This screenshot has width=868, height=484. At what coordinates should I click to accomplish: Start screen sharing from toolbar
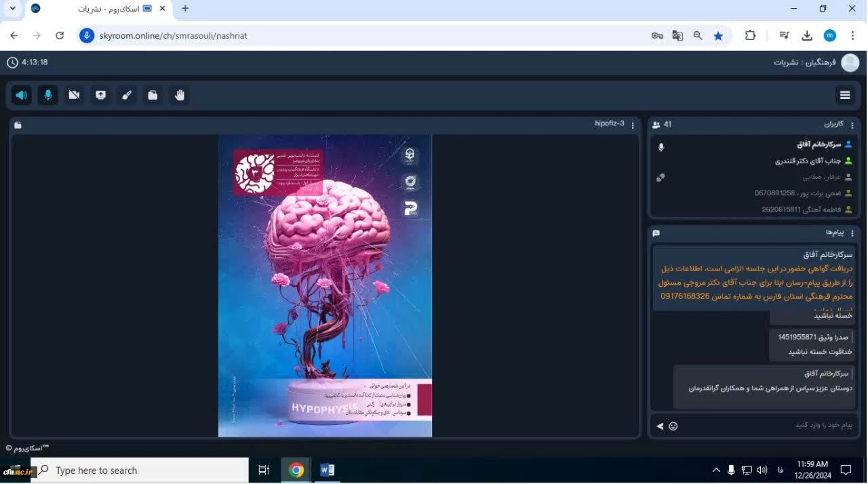[100, 96]
